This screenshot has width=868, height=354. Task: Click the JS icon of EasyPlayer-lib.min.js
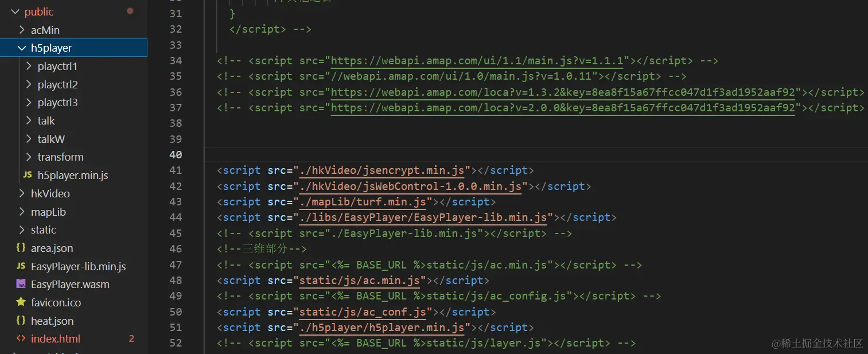21,266
